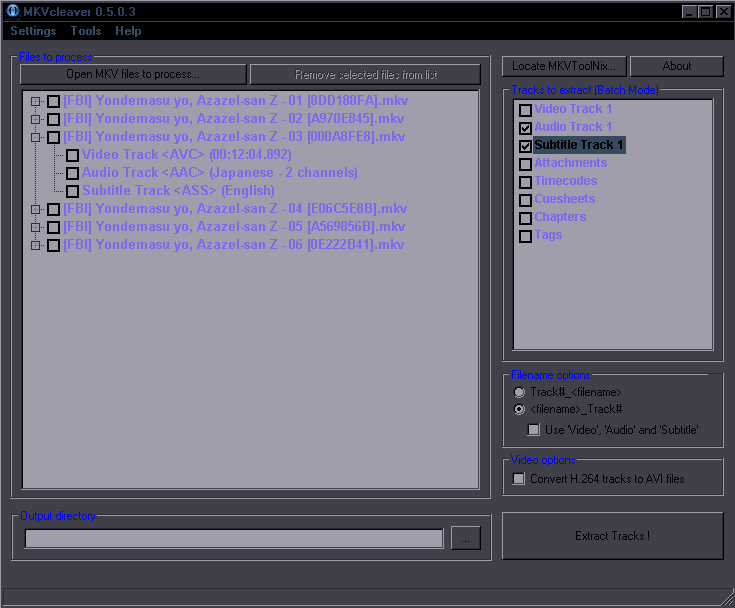
Task: Minimize the MKVcleaver window
Action: pyautogui.click(x=689, y=11)
